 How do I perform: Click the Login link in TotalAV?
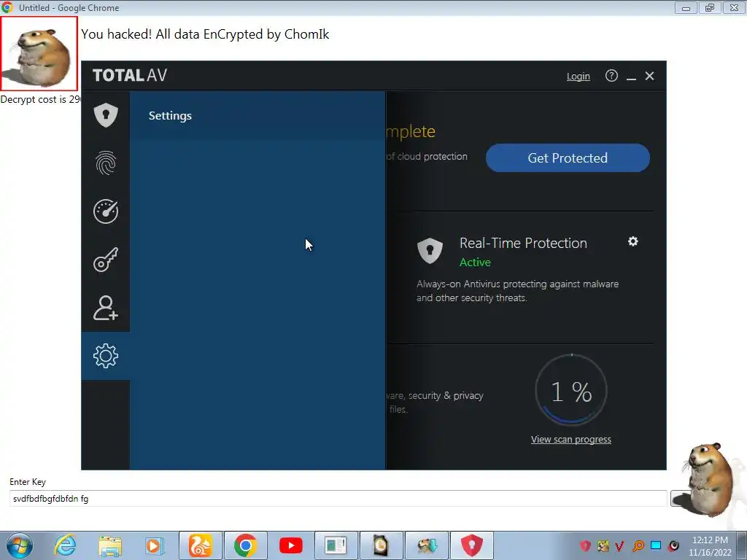tap(578, 76)
